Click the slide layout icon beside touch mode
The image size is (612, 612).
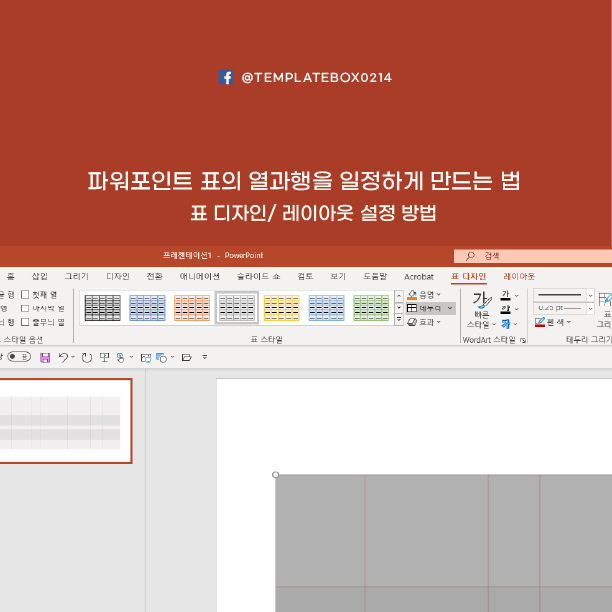pyautogui.click(x=146, y=358)
